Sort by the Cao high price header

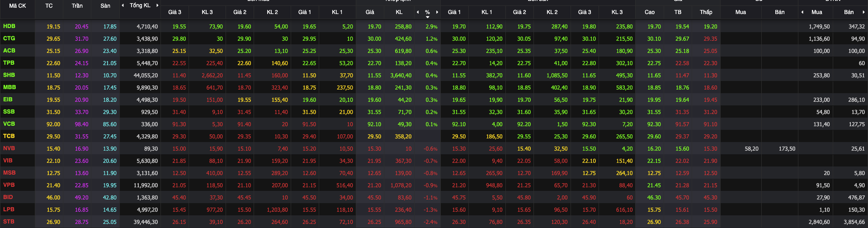[650, 12]
